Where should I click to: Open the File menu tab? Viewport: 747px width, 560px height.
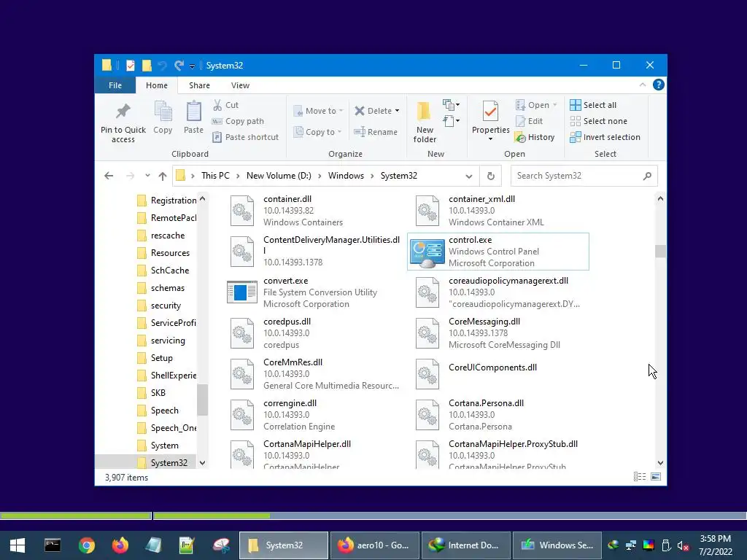tap(115, 85)
